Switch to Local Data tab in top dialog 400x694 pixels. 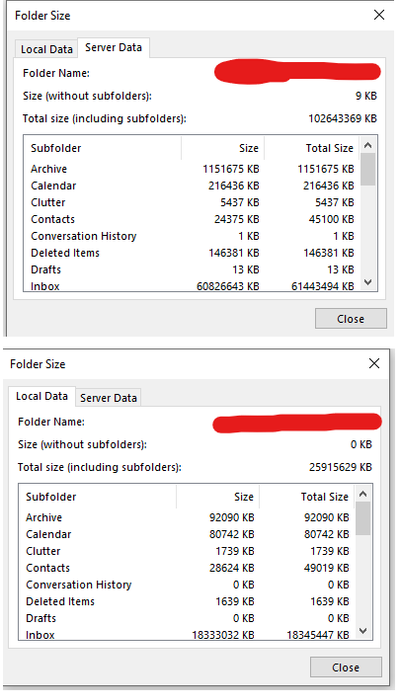tap(46, 49)
